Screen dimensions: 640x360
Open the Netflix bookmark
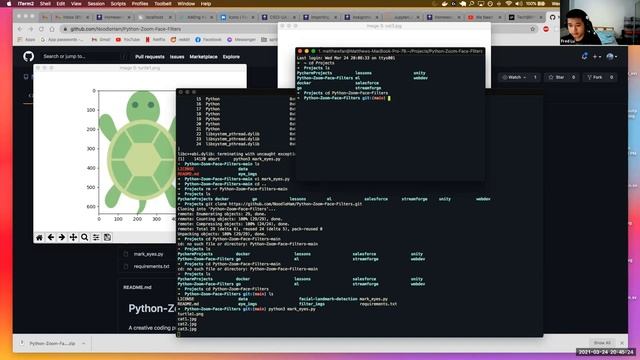pyautogui.click(x=155, y=40)
